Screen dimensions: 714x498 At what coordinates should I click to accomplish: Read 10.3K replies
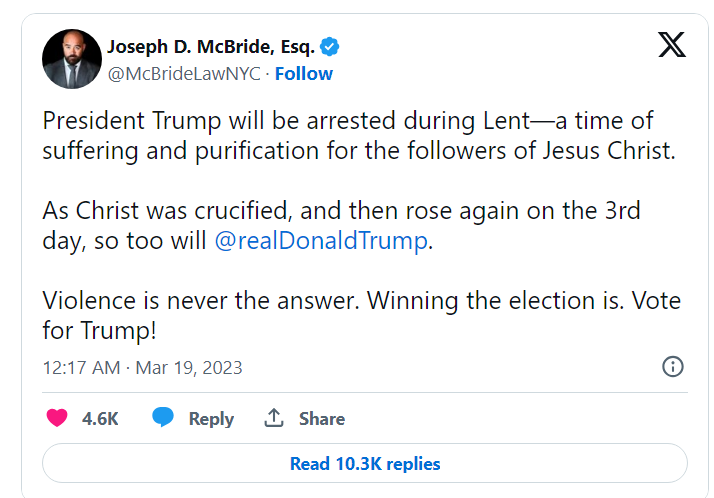[x=365, y=464]
